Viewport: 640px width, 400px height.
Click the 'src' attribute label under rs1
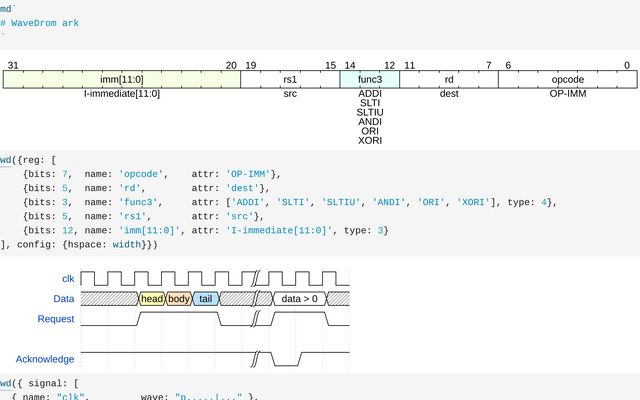(x=290, y=93)
